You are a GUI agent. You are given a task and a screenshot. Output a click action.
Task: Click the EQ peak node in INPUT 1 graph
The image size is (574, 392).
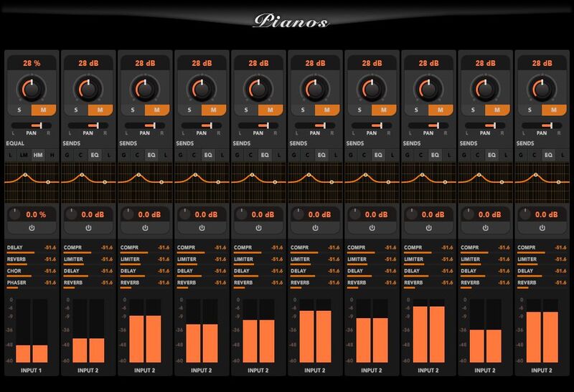point(25,175)
